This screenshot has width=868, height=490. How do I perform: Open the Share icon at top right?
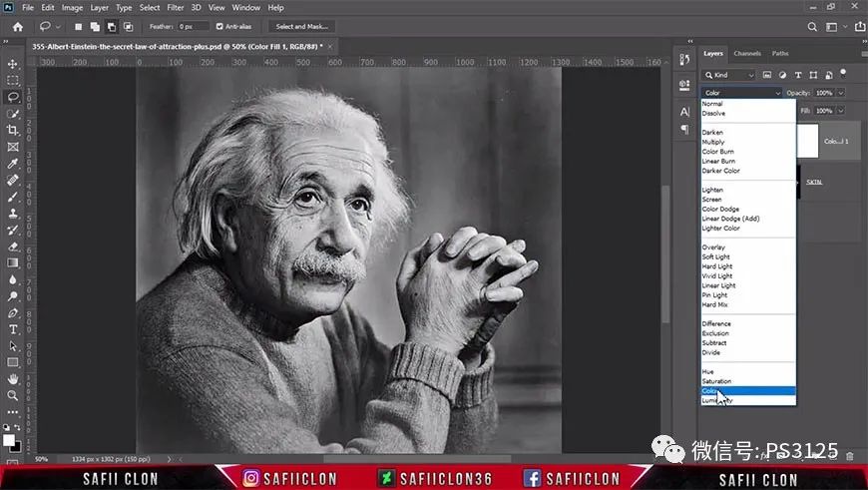click(860, 27)
